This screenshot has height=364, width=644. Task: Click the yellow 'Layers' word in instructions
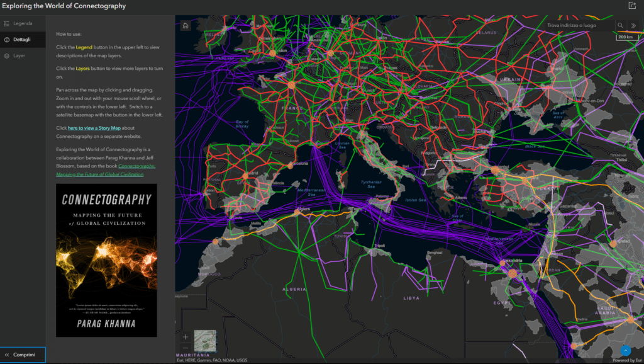point(82,69)
